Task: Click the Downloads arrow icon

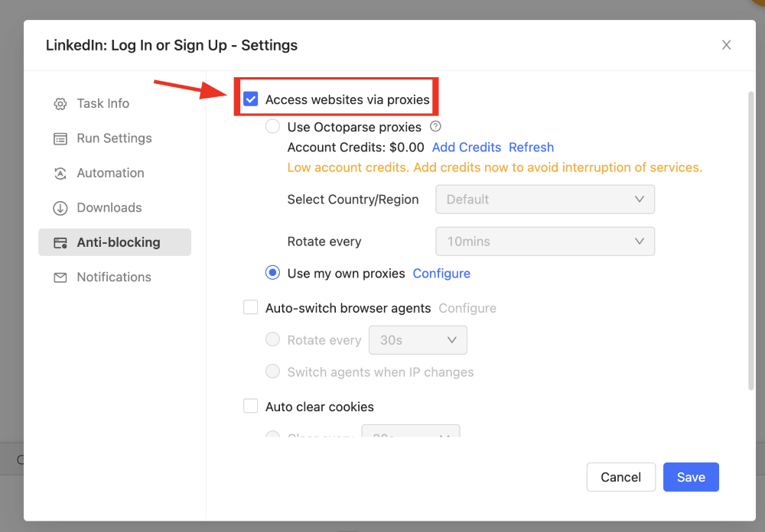Action: tap(60, 208)
